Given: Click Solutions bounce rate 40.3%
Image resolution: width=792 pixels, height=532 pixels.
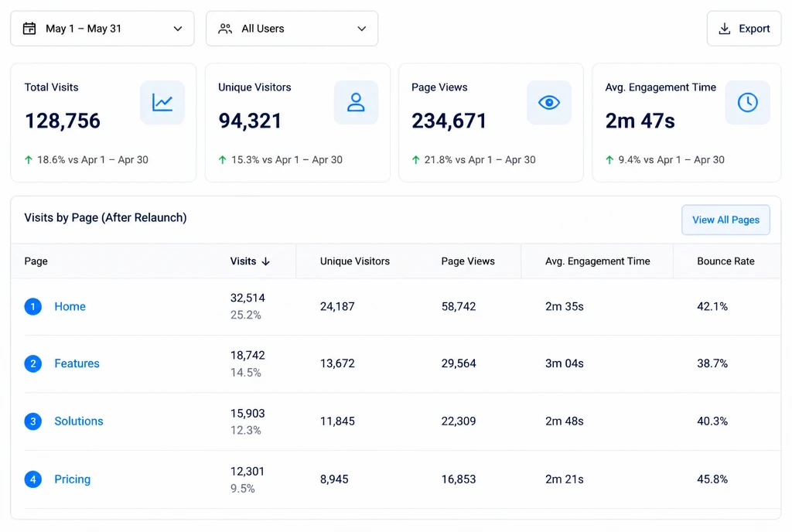Looking at the screenshot, I should 712,421.
